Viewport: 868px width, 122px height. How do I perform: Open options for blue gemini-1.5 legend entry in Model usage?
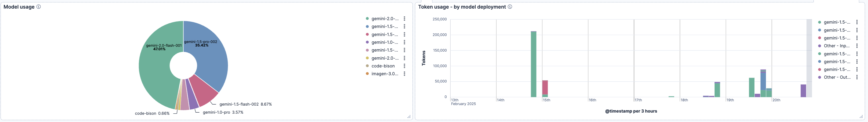coord(404,27)
